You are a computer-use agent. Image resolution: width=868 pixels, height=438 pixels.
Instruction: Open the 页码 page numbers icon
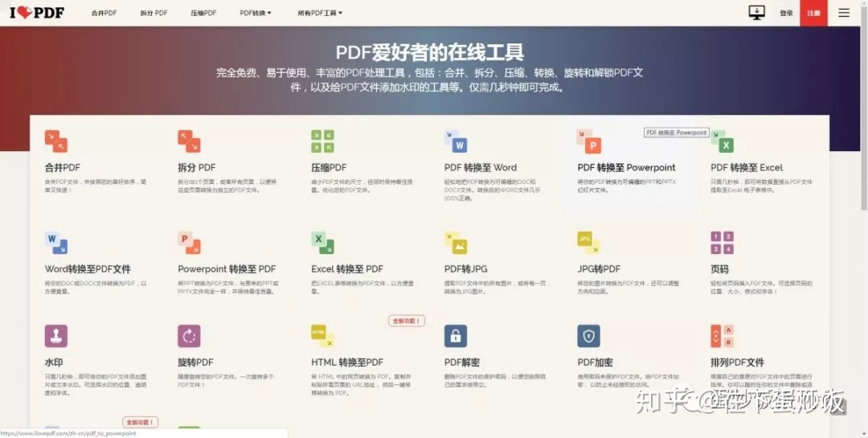(x=722, y=243)
